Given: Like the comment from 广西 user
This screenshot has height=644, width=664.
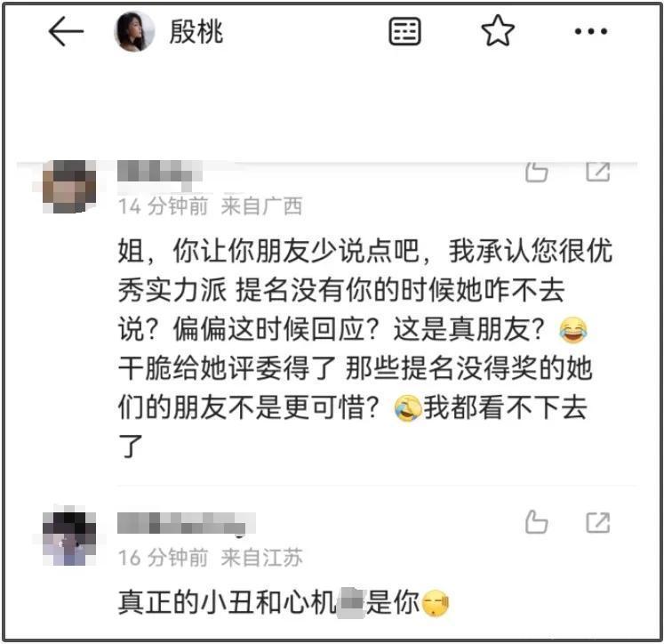Looking at the screenshot, I should (x=537, y=172).
